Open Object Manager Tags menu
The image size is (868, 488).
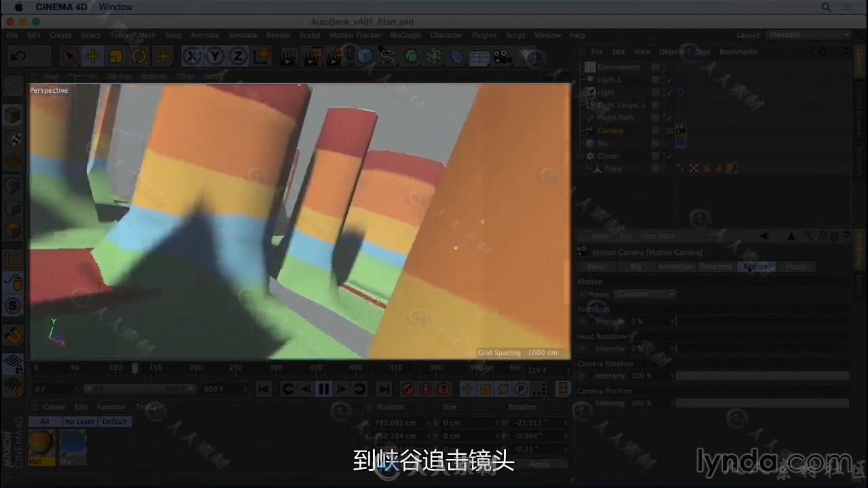tap(703, 52)
